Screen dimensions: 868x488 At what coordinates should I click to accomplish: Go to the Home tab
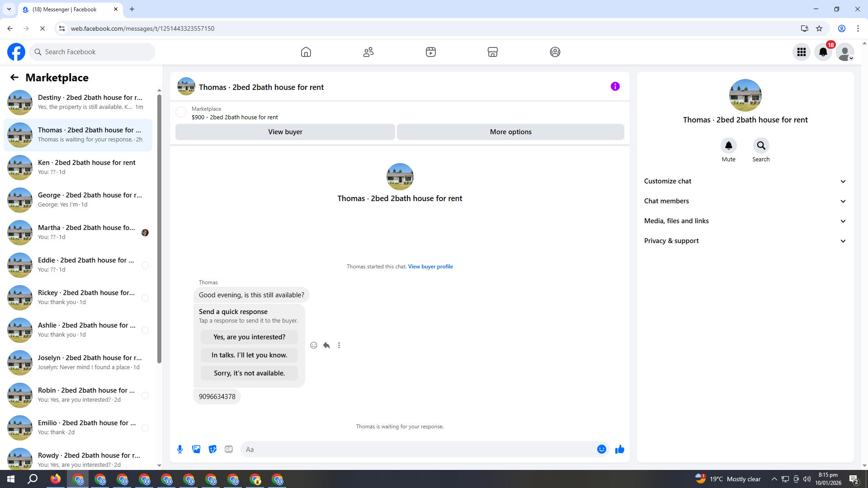coord(306,52)
